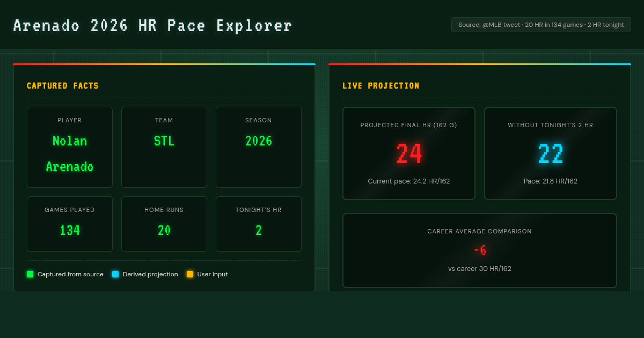
Task: Click the Home Runs label
Action: 164,210
